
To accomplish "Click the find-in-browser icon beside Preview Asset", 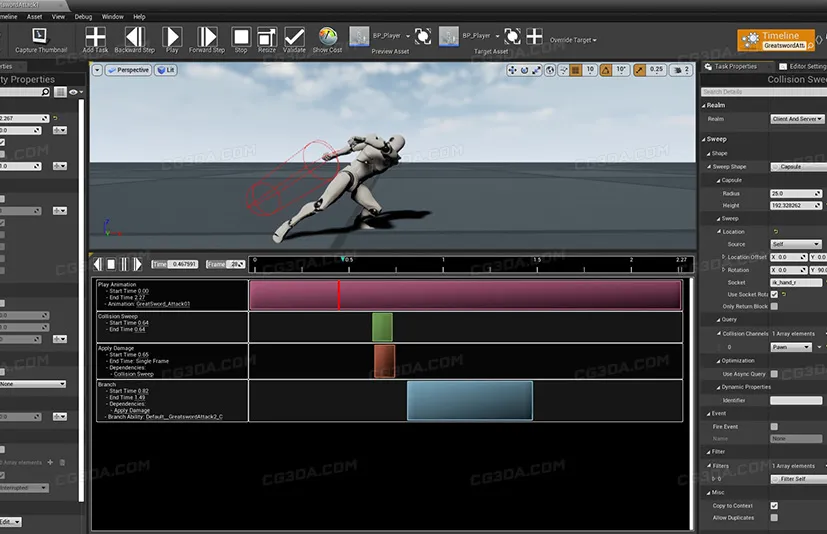I will point(423,36).
